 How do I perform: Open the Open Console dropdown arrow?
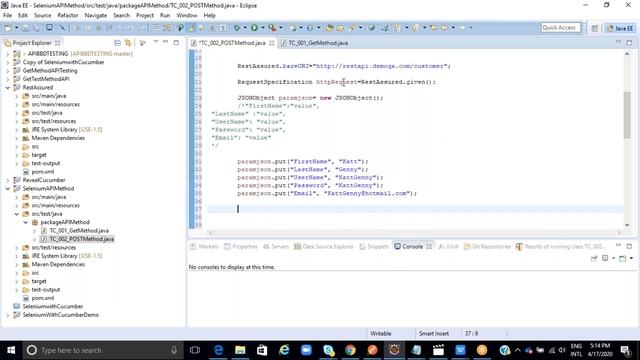(x=631, y=258)
